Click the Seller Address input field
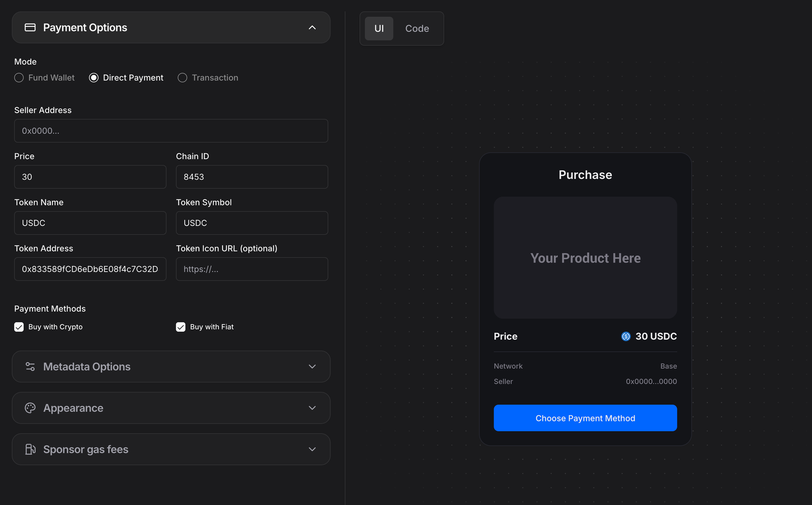The image size is (812, 505). pos(171,131)
